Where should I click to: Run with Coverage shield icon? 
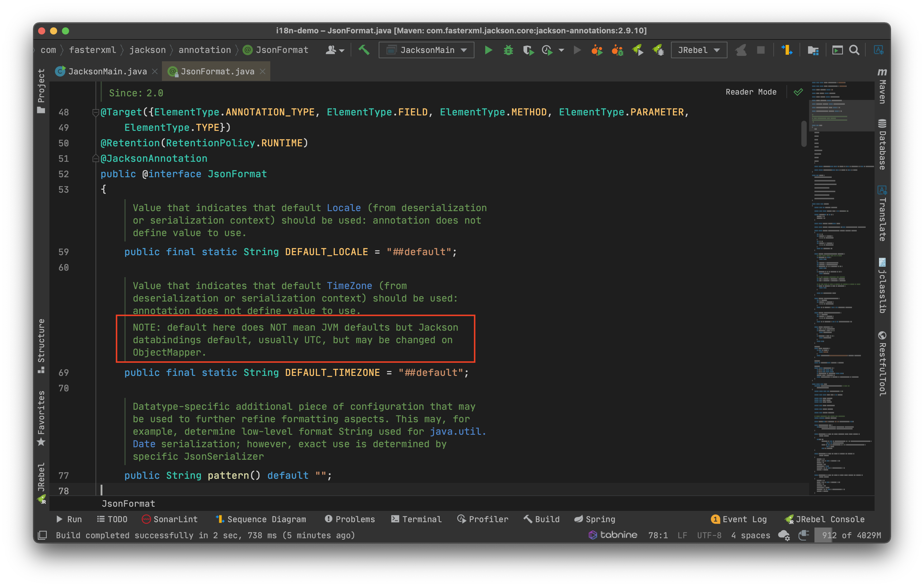pos(528,50)
